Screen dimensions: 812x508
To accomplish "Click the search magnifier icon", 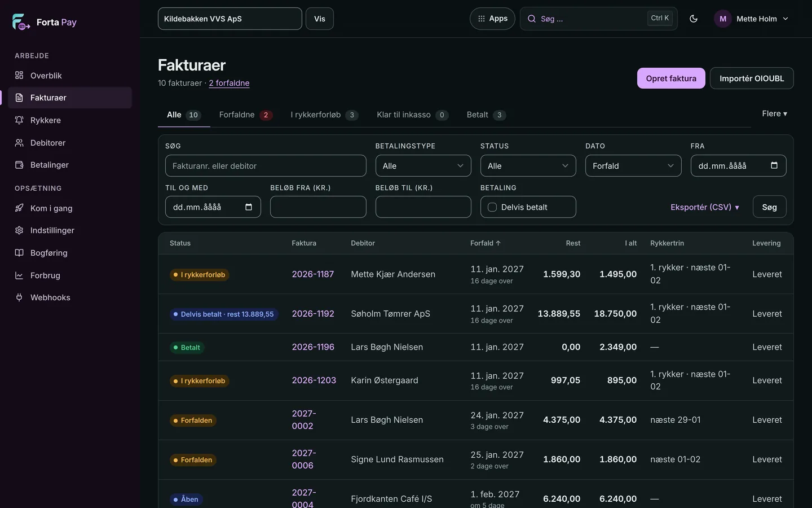I will pos(532,19).
